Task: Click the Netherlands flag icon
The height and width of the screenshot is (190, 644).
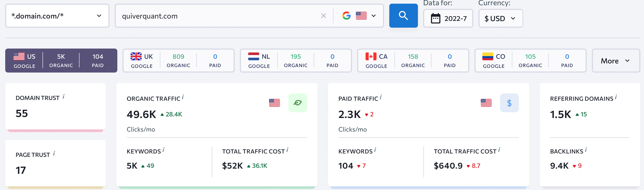Action: [253, 56]
